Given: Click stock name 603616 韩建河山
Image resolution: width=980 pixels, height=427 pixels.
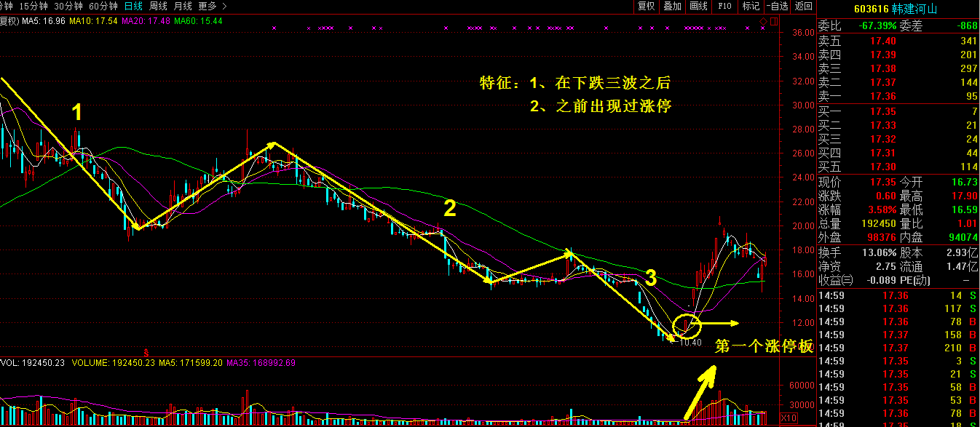Looking at the screenshot, I should point(897,9).
